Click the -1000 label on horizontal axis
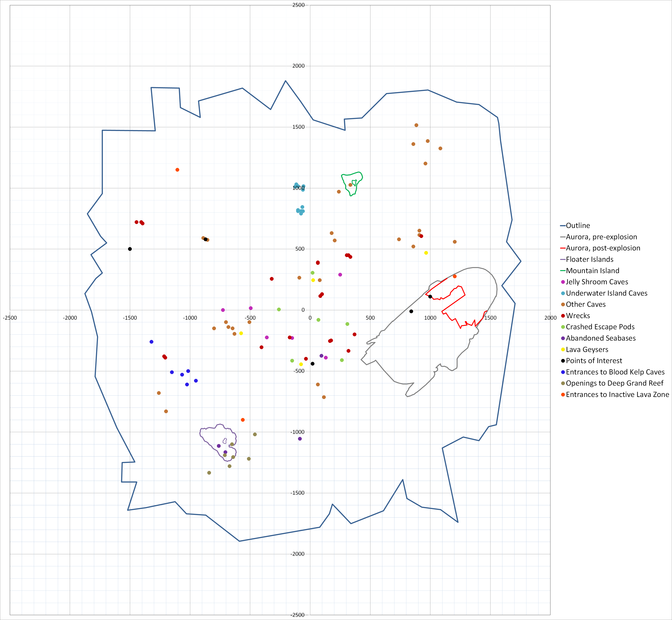 click(190, 318)
